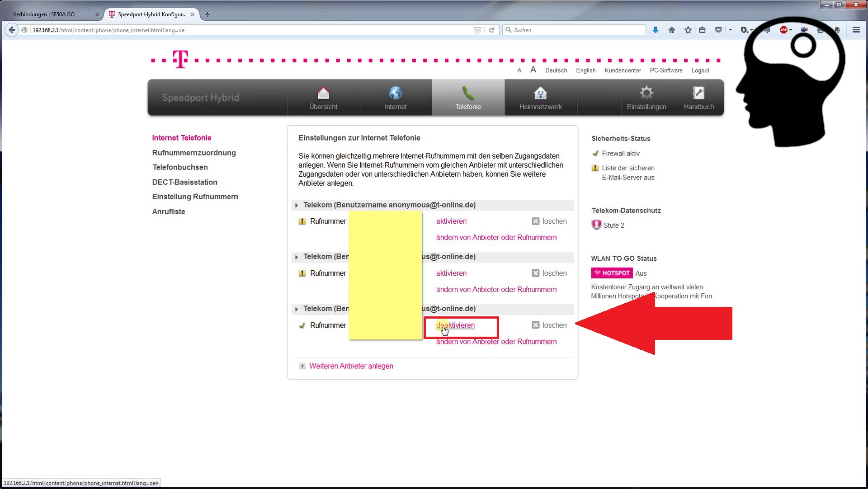Open Telefonbuchsen sidebar item
Image resolution: width=868 pixels, height=489 pixels.
[180, 167]
